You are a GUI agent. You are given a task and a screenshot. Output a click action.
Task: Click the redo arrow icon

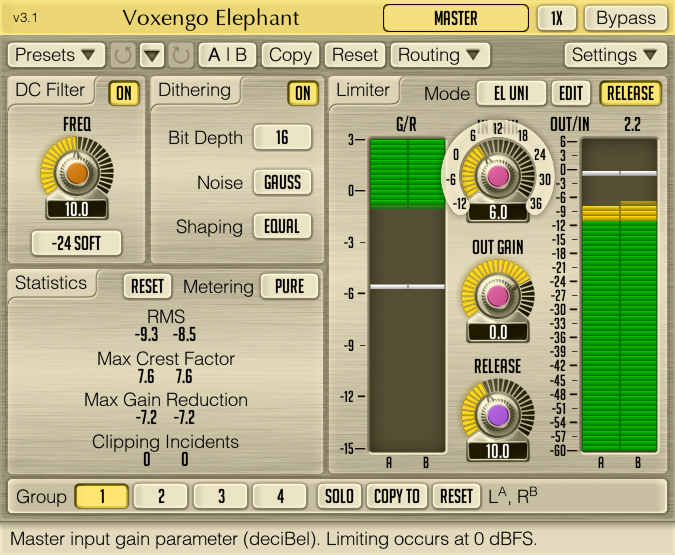pyautogui.click(x=181, y=55)
